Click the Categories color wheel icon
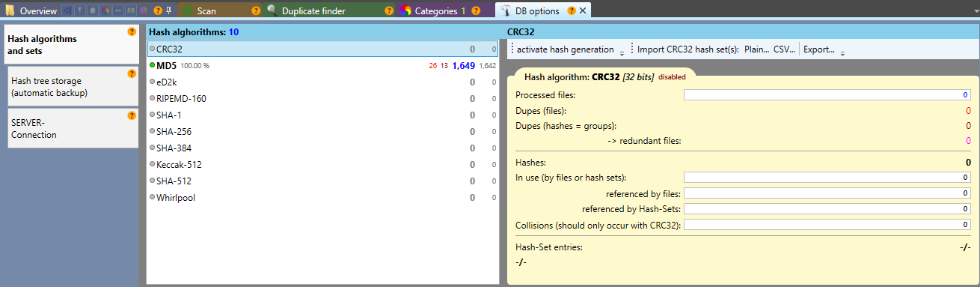980x287 pixels. [x=405, y=11]
